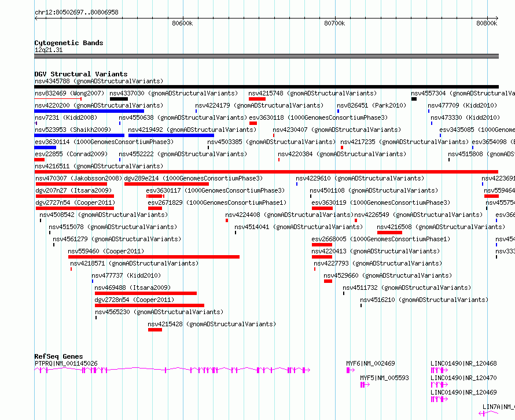This screenshot has width=515, height=420.
Task: Click the nsv4220200 blue variant bar
Action: (89, 111)
